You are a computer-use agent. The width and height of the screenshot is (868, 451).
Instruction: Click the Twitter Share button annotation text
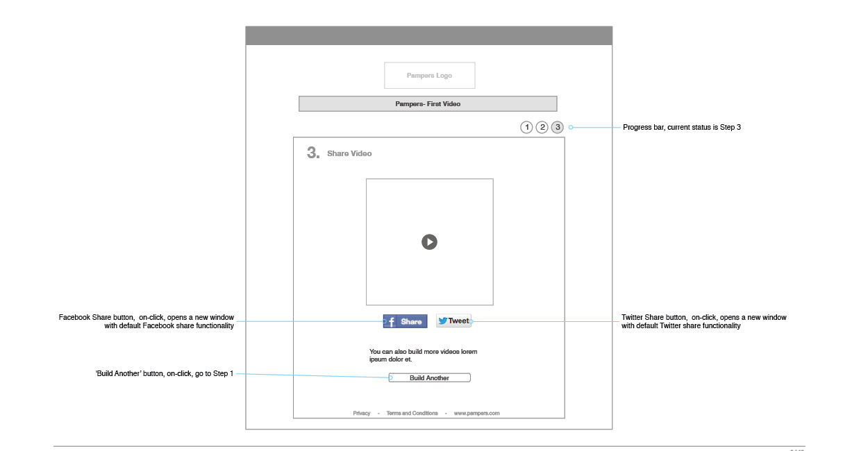coord(704,321)
